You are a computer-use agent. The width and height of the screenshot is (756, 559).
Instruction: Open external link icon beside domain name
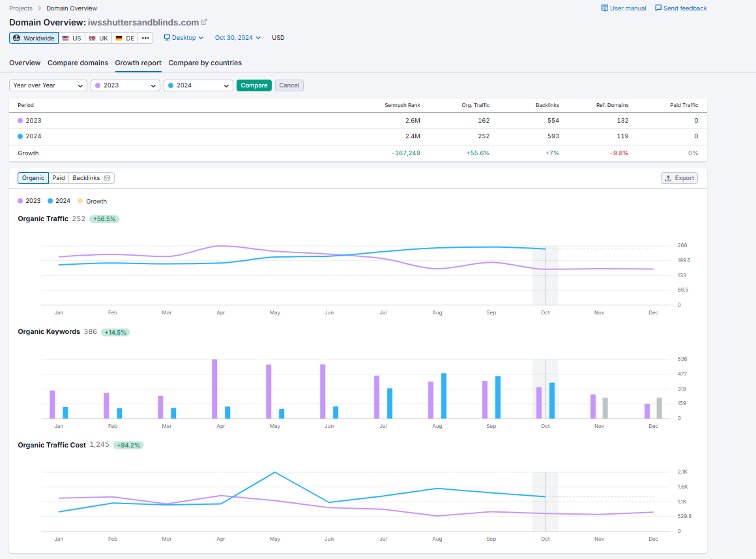click(204, 22)
